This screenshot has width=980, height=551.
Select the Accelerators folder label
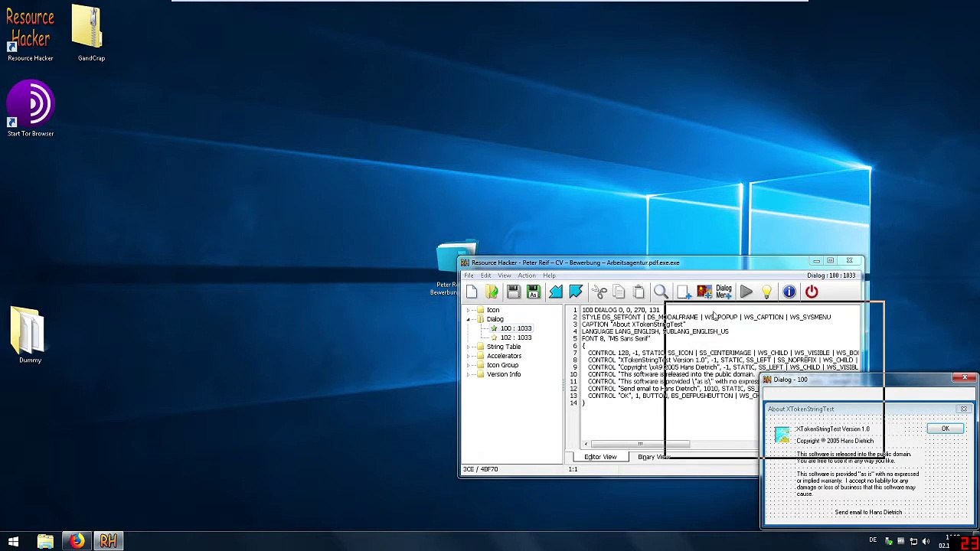[x=504, y=356]
